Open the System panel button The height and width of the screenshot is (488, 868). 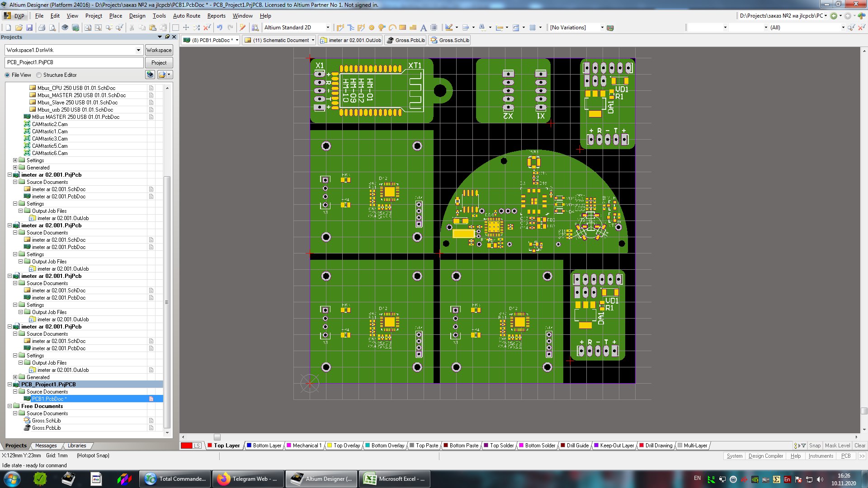[x=734, y=456]
